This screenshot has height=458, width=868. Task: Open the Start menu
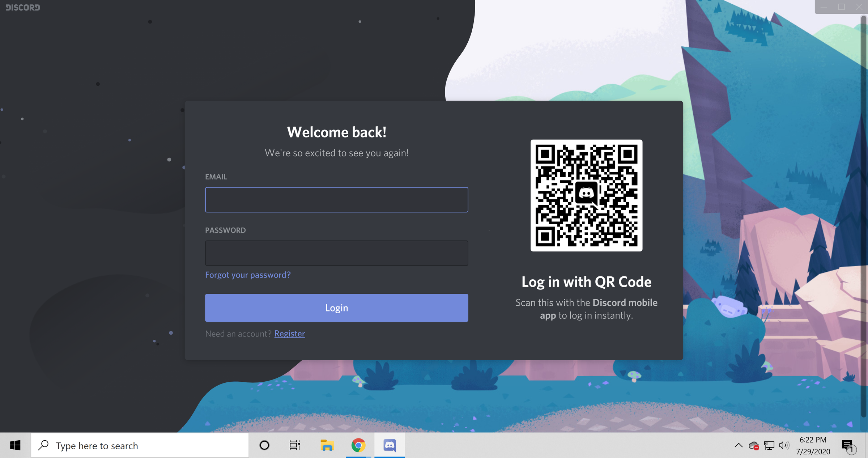point(14,445)
